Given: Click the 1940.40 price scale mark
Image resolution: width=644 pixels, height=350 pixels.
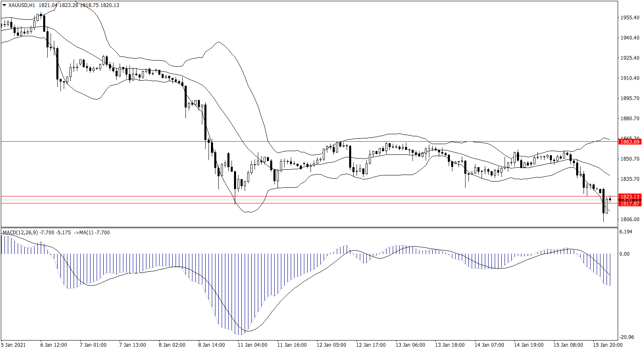Looking at the screenshot, I should [x=630, y=38].
